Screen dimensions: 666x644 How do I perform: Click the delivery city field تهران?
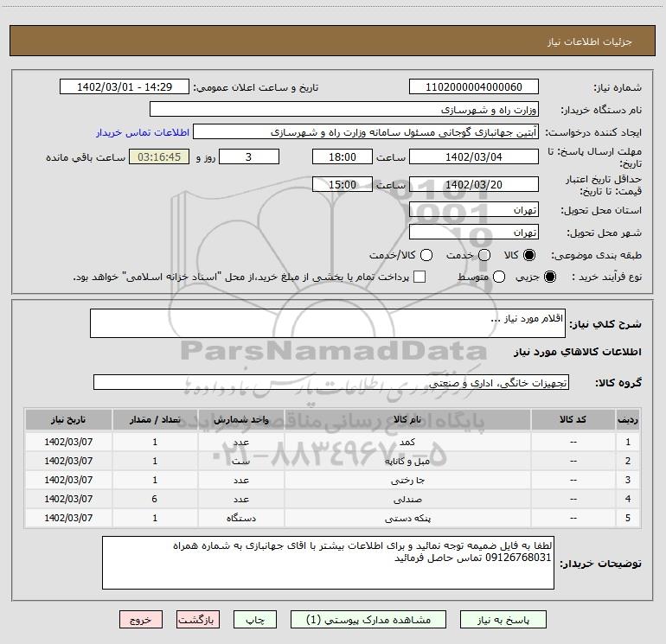click(x=474, y=232)
